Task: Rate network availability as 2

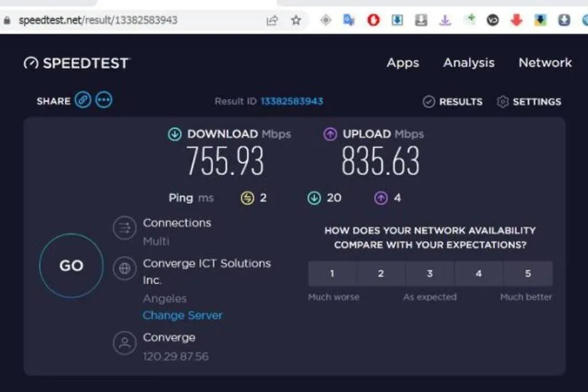Action: pyautogui.click(x=381, y=274)
